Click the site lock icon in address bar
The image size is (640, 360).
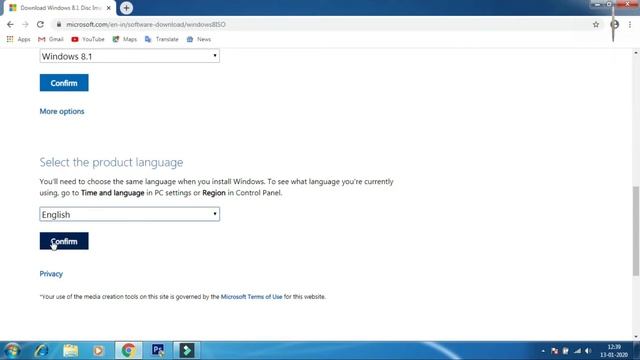[x=59, y=24]
